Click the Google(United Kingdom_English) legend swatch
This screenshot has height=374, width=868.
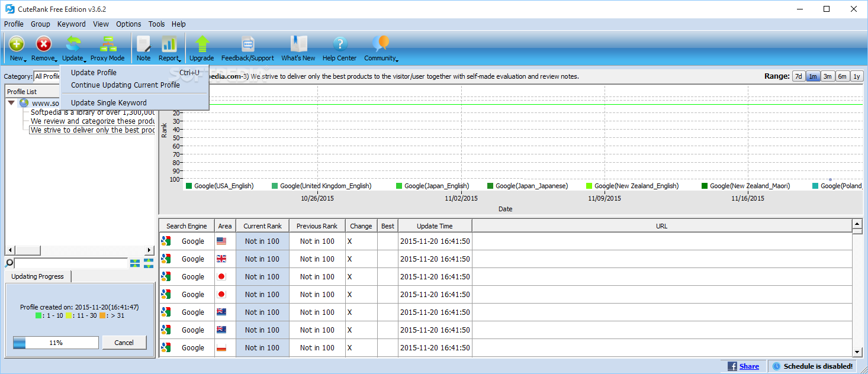(x=275, y=186)
